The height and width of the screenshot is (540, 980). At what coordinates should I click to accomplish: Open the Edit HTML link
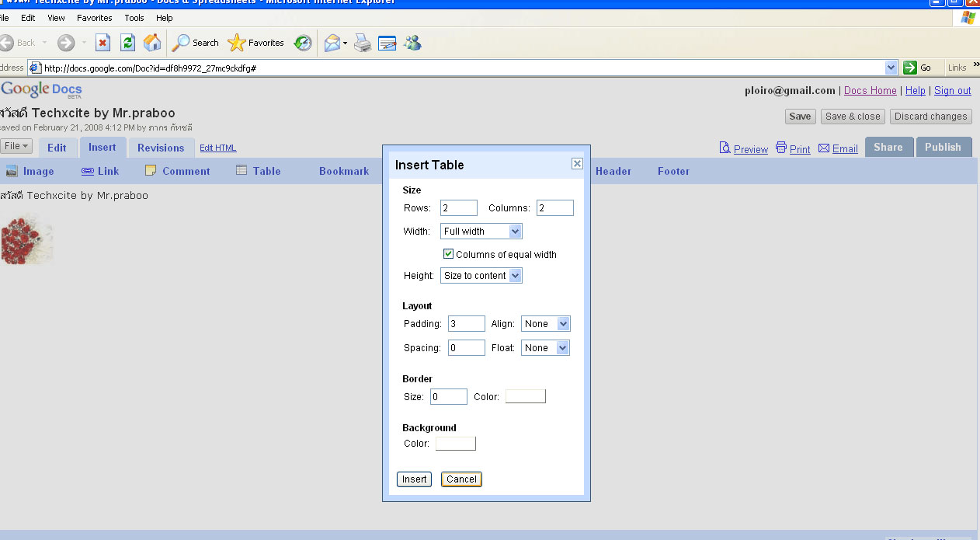218,148
